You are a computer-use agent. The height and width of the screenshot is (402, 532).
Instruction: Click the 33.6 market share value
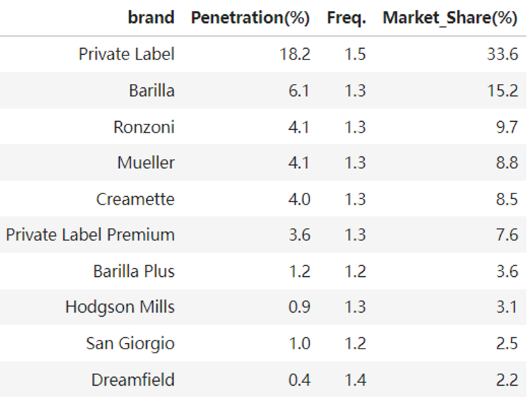click(x=502, y=54)
